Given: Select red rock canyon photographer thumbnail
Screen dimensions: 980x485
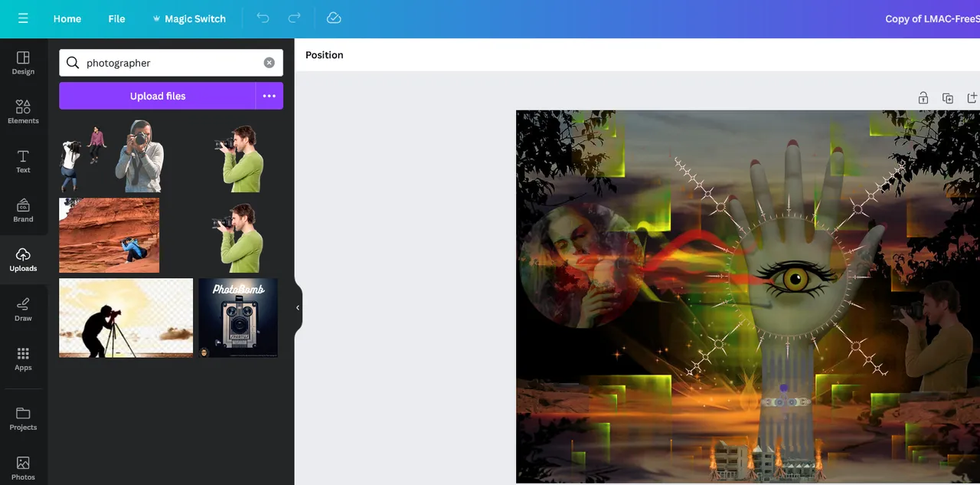Looking at the screenshot, I should (109, 235).
